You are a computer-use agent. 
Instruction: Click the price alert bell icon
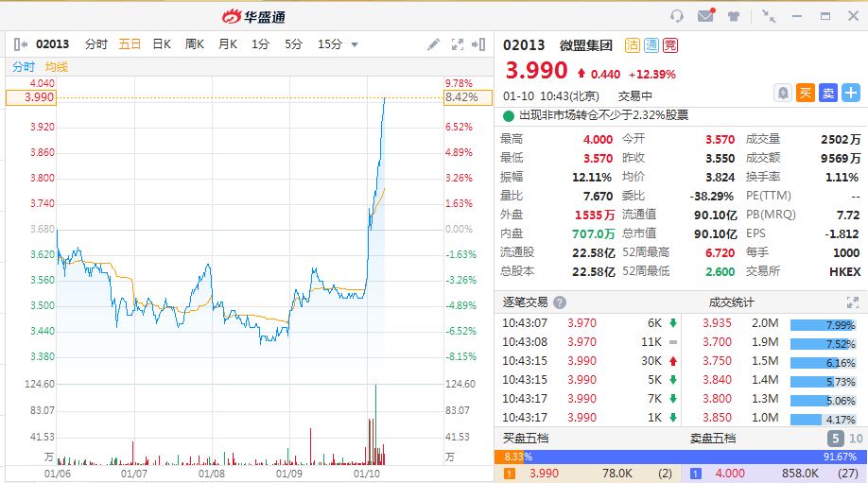(783, 93)
